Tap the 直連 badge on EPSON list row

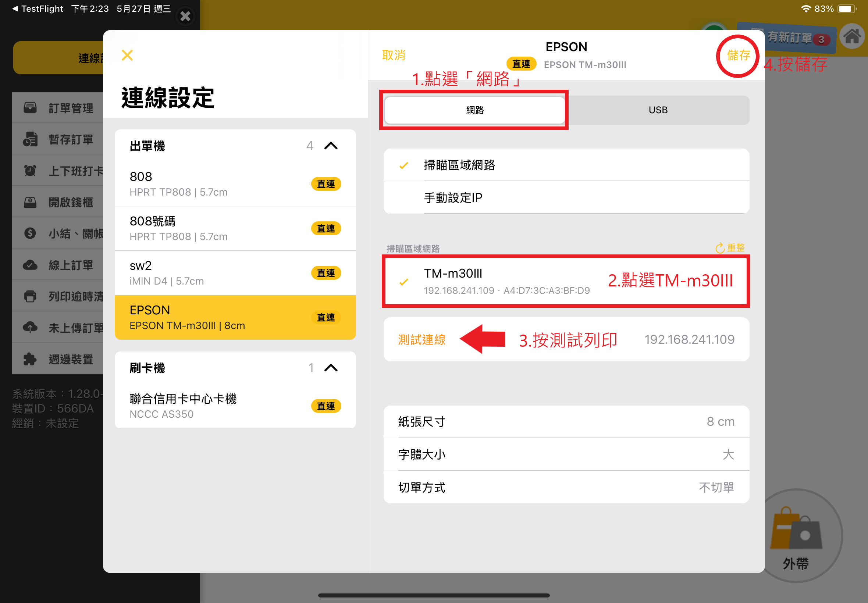326,317
